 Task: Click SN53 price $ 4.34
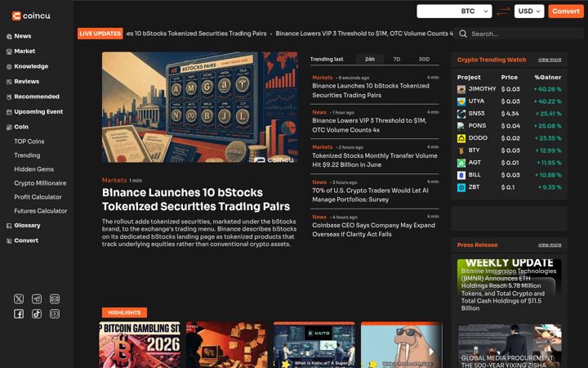(510, 114)
